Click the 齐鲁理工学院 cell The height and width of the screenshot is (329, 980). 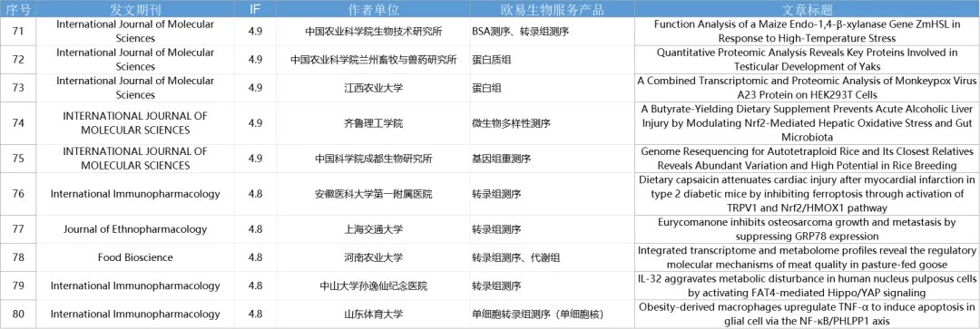[x=374, y=123]
